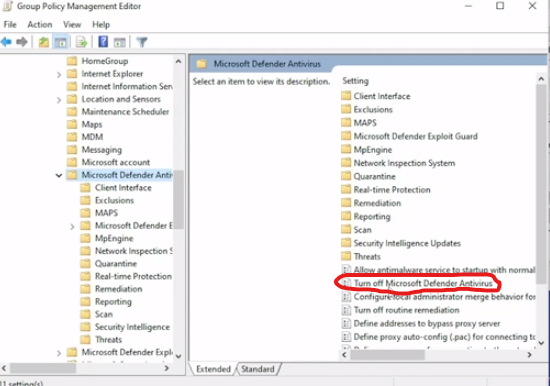Click Client Interface folder icon in settings list

click(x=346, y=96)
